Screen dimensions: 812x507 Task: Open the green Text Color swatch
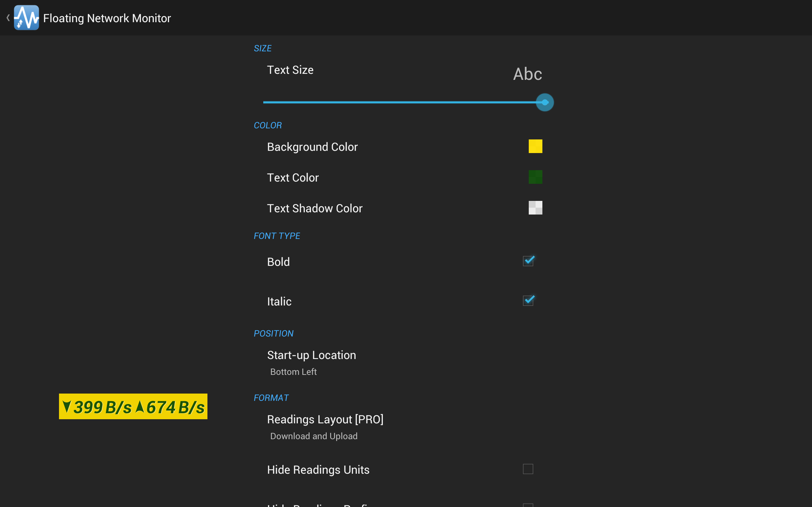coord(535,177)
